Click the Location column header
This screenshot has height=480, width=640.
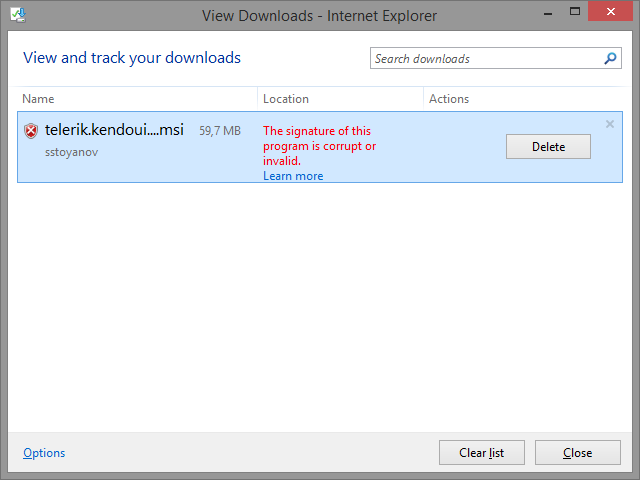(286, 99)
